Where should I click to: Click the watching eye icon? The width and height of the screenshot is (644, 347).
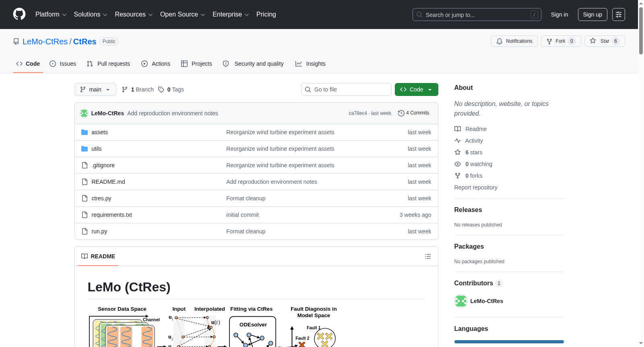point(458,164)
